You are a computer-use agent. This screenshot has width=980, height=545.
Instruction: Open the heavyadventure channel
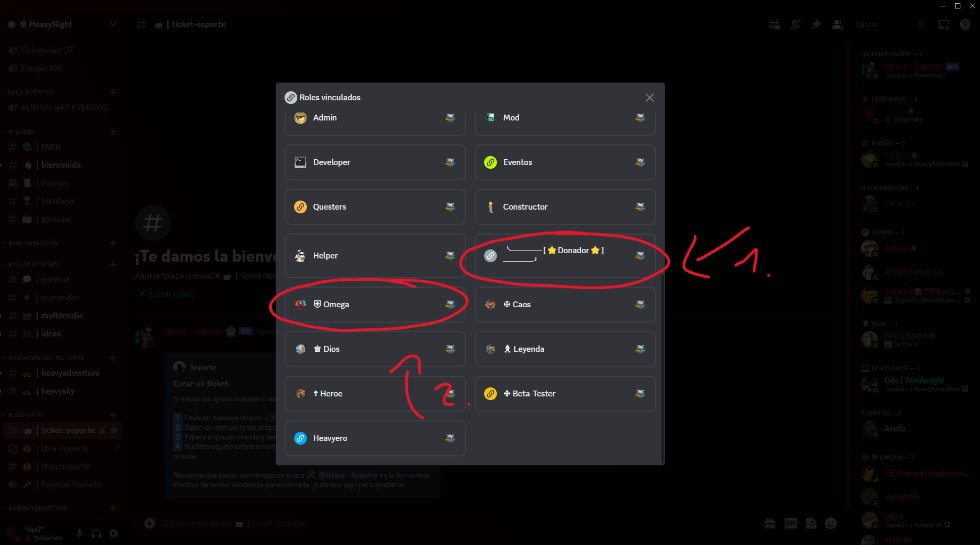pyautogui.click(x=70, y=373)
